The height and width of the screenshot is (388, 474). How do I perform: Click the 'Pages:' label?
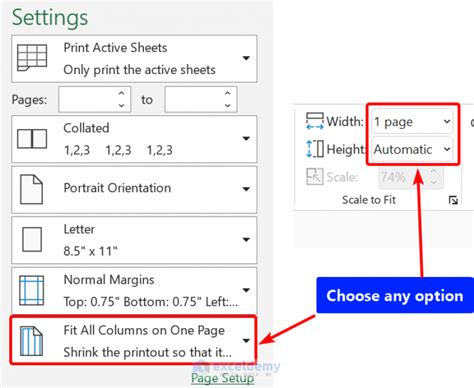[x=29, y=100]
